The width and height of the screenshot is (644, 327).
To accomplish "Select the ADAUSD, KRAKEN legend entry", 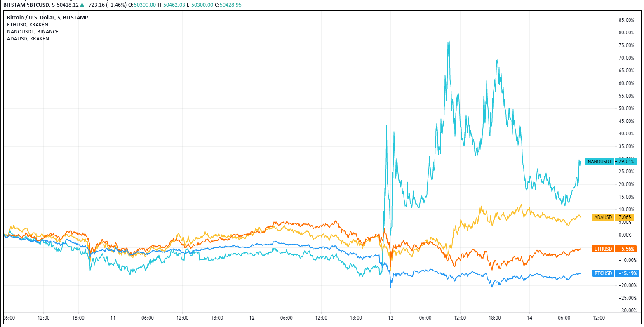I will 28,39.
